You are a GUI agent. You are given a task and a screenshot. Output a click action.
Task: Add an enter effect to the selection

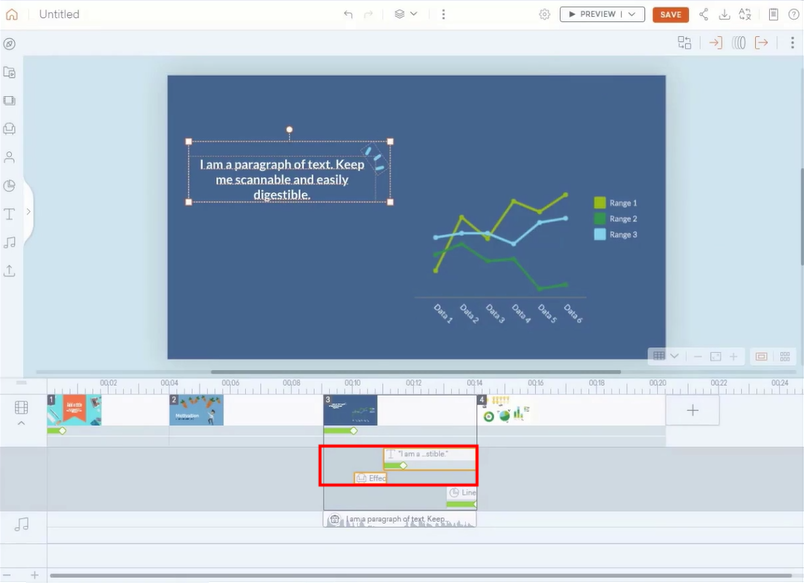[716, 43]
